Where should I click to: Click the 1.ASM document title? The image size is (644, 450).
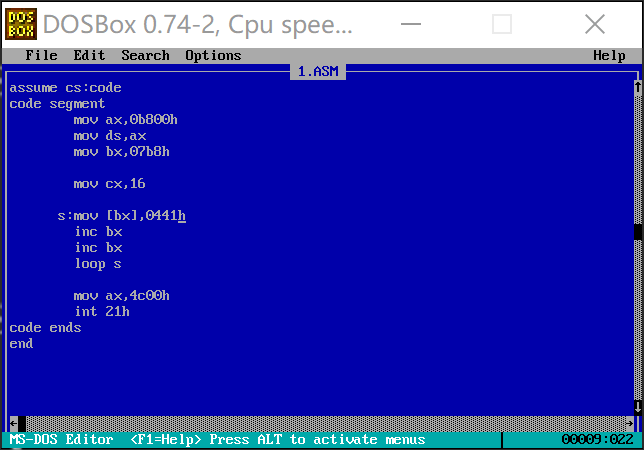321,72
